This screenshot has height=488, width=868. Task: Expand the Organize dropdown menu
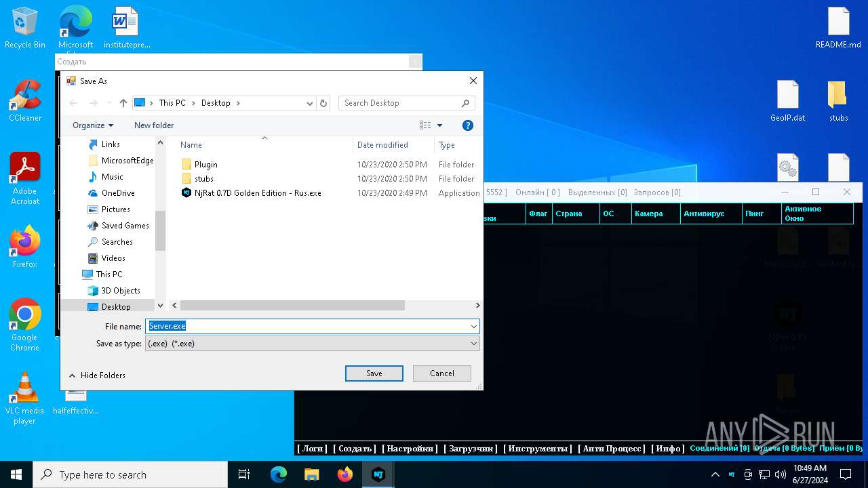pyautogui.click(x=93, y=125)
